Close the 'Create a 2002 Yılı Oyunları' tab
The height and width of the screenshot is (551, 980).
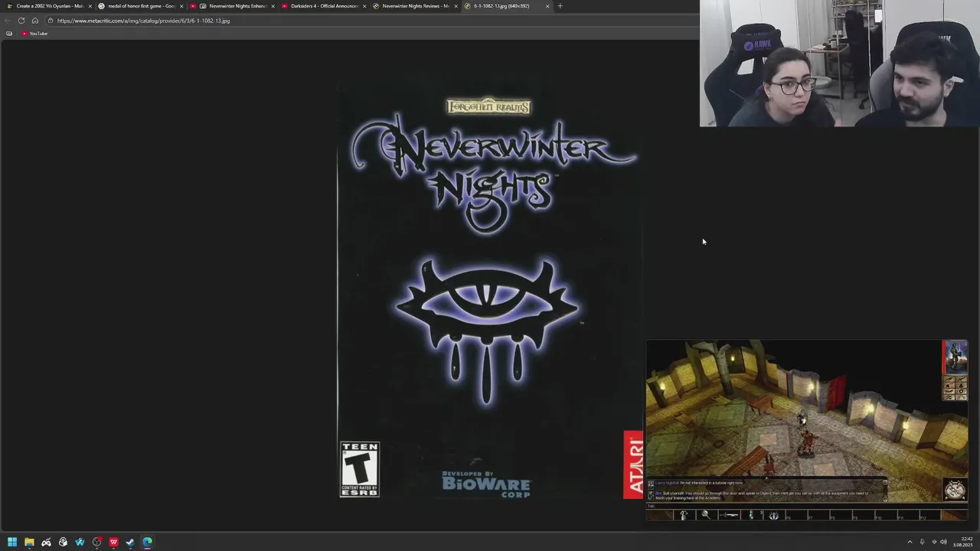click(x=90, y=6)
